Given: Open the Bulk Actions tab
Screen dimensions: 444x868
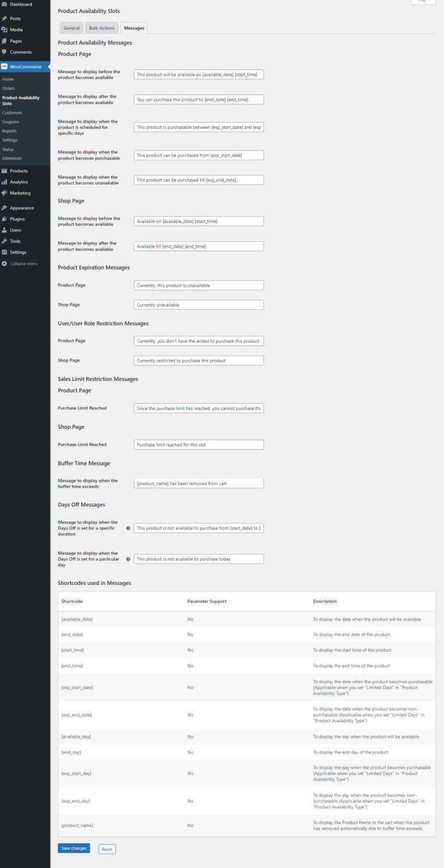Looking at the screenshot, I should (102, 28).
